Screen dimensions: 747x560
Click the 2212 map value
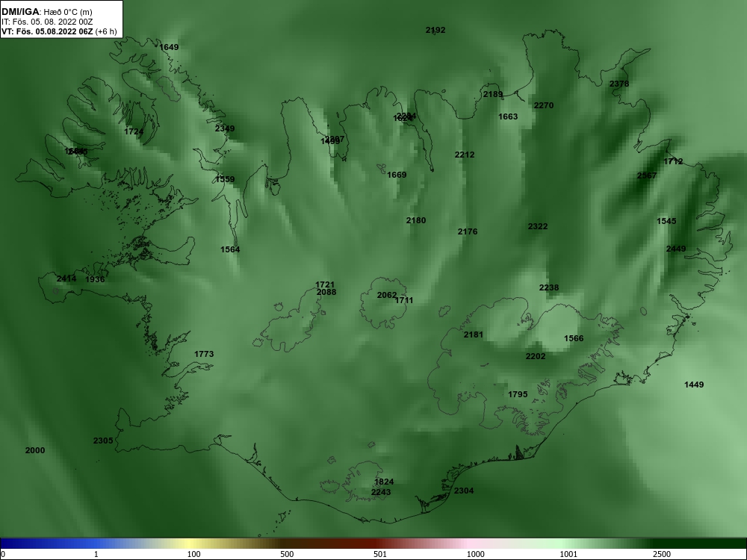pos(465,155)
